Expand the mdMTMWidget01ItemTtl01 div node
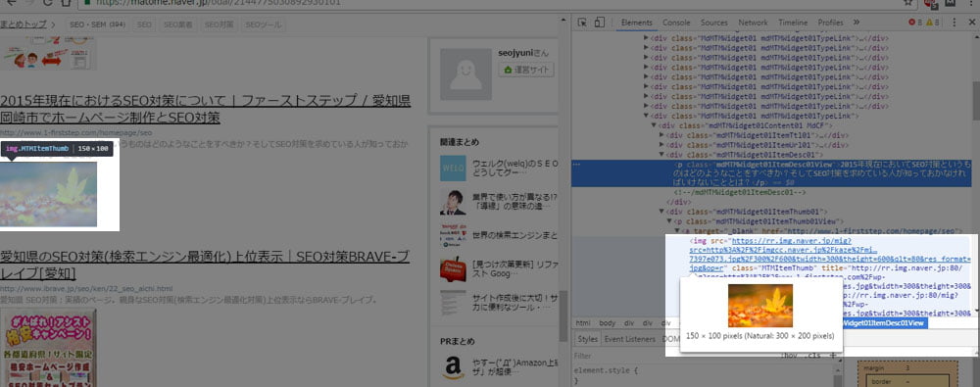Image resolution: width=980 pixels, height=387 pixels. coord(661,135)
